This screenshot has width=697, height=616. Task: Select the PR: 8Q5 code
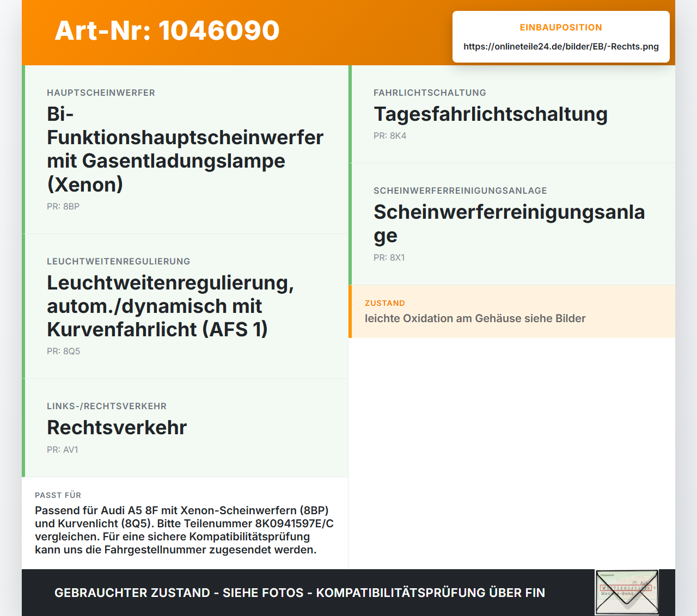tap(64, 351)
